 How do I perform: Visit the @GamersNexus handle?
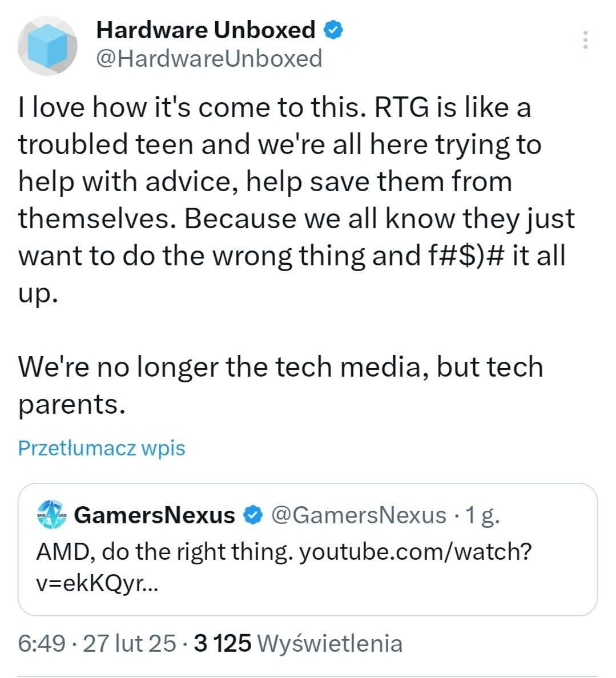pyautogui.click(x=358, y=515)
